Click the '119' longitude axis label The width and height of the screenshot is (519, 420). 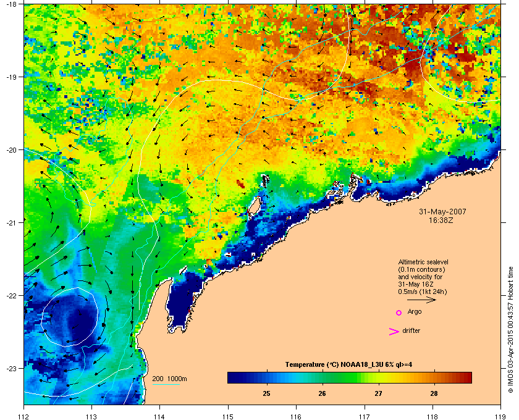[x=500, y=416]
